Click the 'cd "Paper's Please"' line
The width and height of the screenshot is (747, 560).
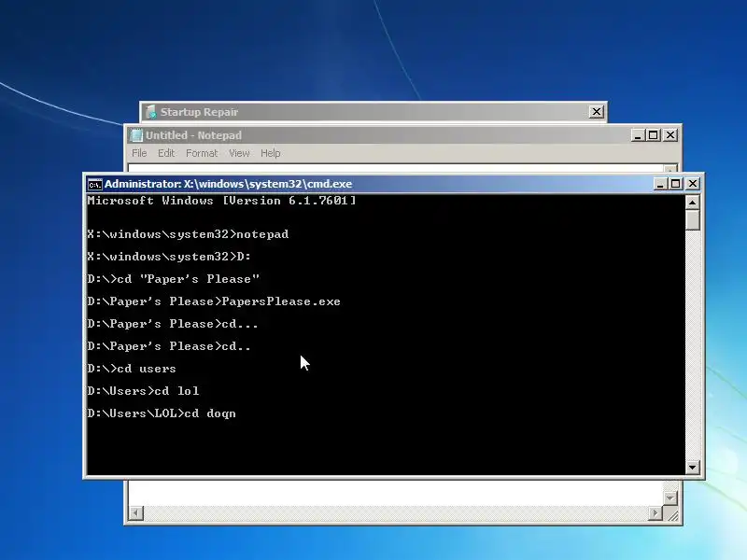[x=174, y=279]
